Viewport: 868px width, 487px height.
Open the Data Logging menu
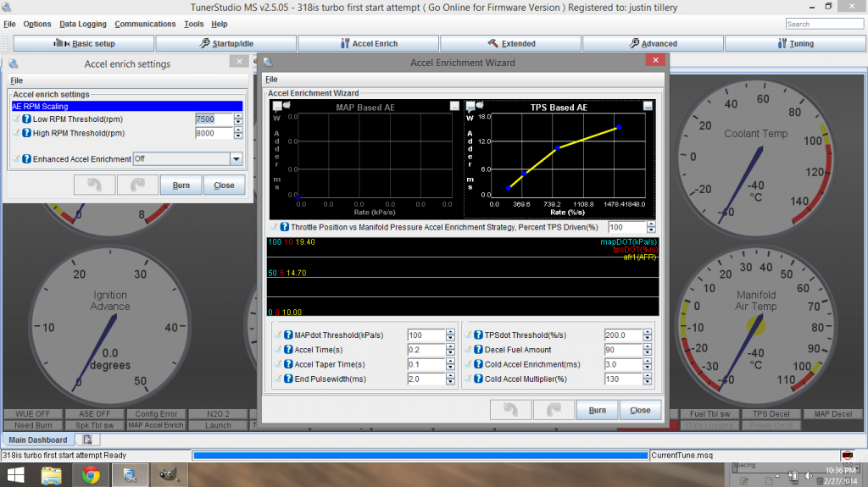tap(83, 24)
